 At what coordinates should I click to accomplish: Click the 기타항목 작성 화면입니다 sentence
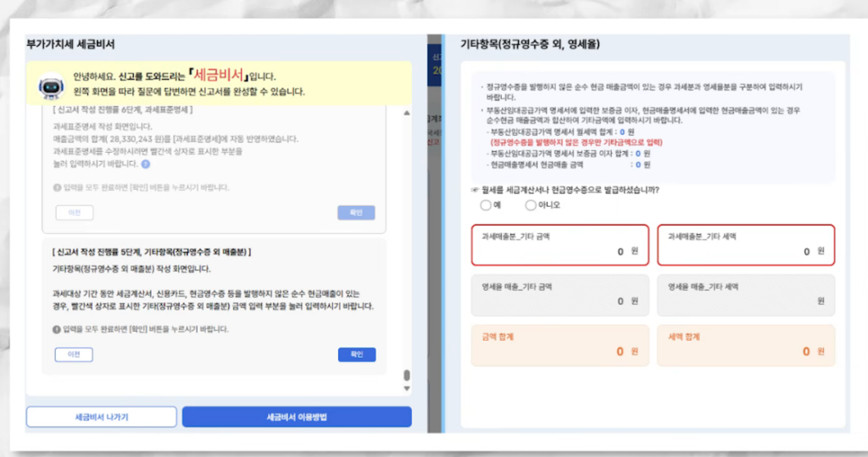[131, 270]
